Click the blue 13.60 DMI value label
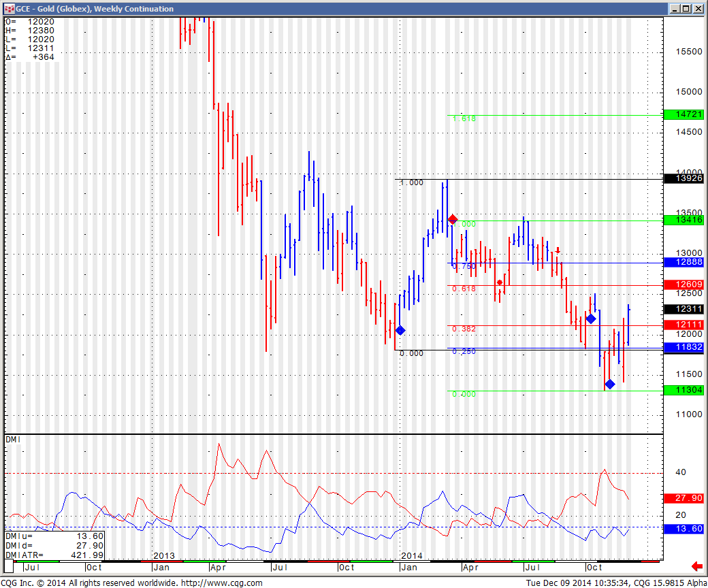Screen dimensions: 708x588 (x=681, y=529)
